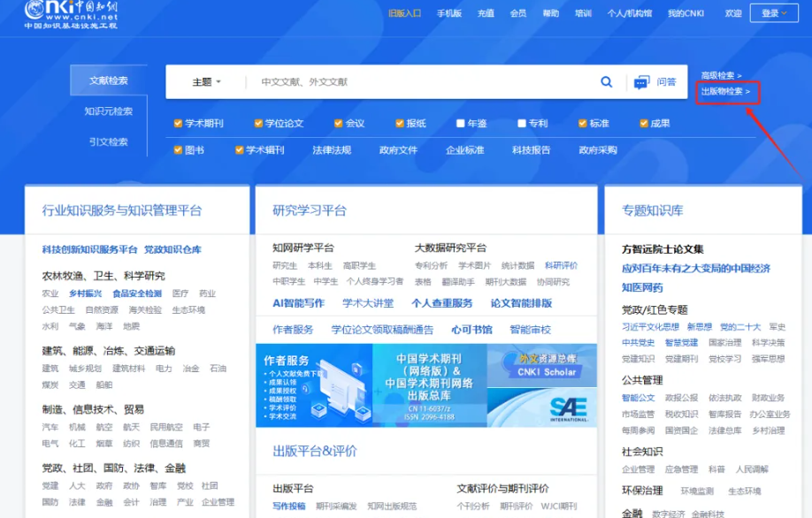
Task: Open the 论文智能排版 link
Action: click(522, 303)
